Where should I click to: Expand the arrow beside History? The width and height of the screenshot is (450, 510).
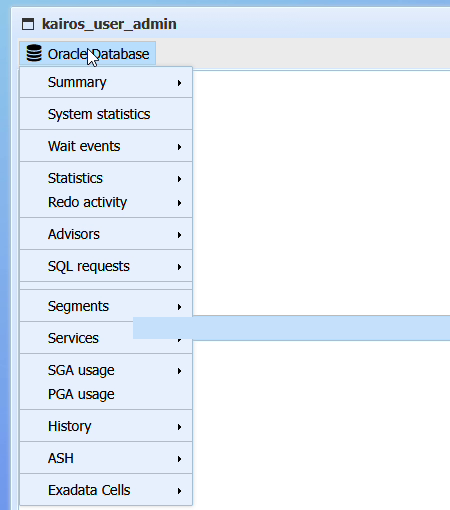click(x=179, y=427)
